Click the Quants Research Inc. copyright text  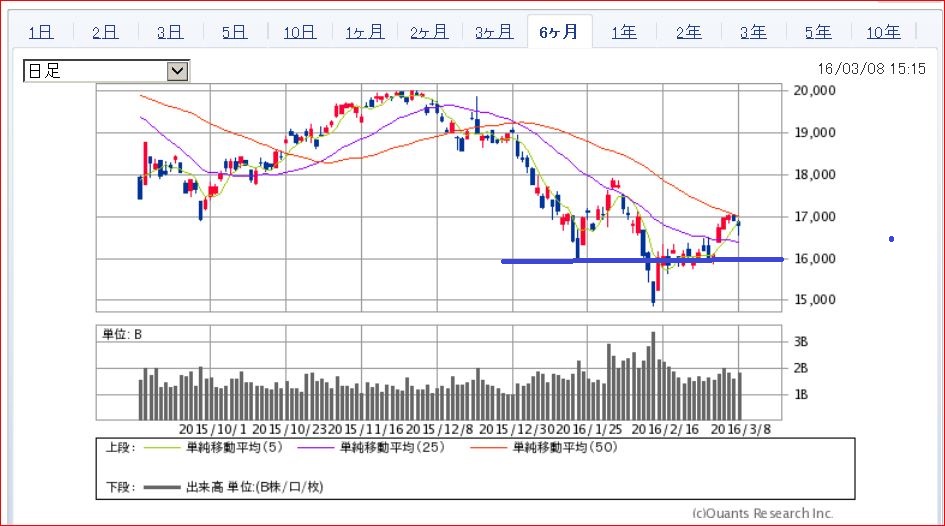762,513
